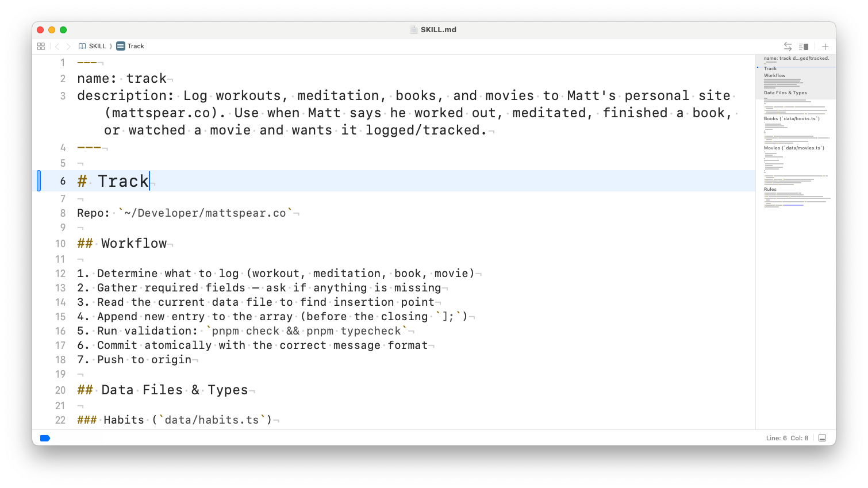
Task: Navigate forward with the right chevron icon
Action: [68, 46]
